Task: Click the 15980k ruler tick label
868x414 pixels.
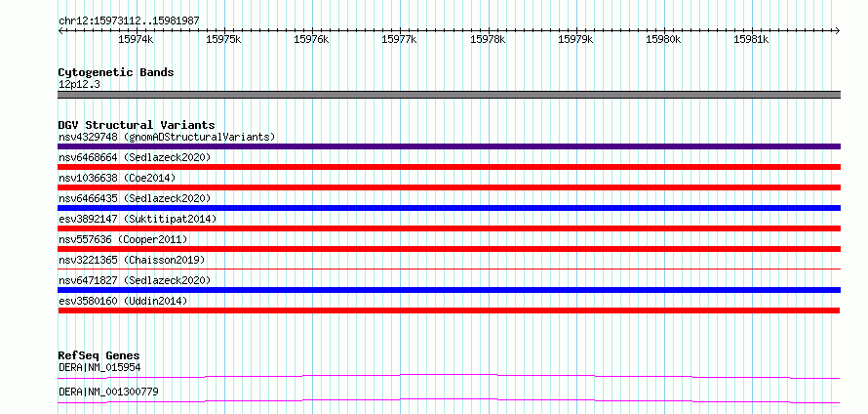Action: coord(664,40)
